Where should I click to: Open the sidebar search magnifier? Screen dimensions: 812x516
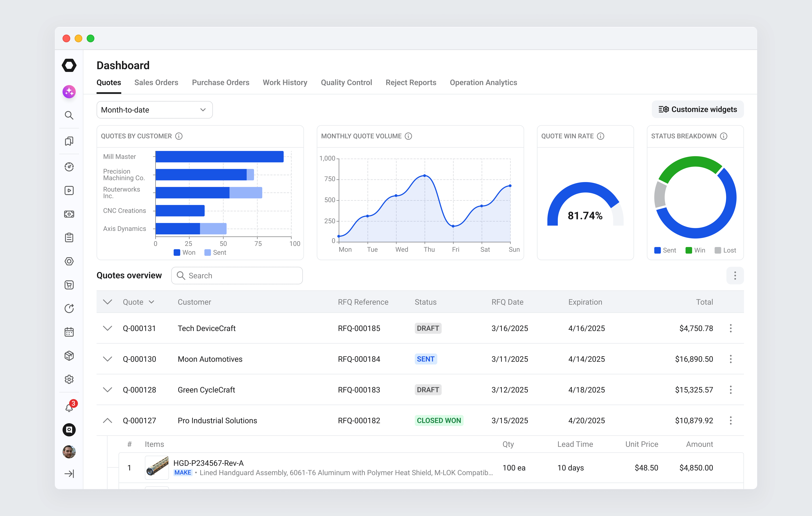[69, 115]
